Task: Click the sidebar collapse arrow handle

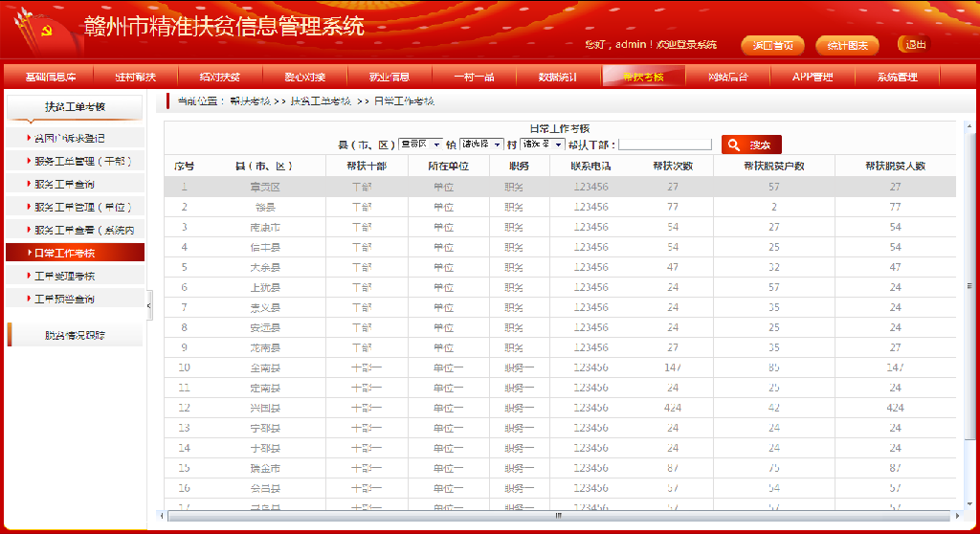Action: (x=149, y=306)
